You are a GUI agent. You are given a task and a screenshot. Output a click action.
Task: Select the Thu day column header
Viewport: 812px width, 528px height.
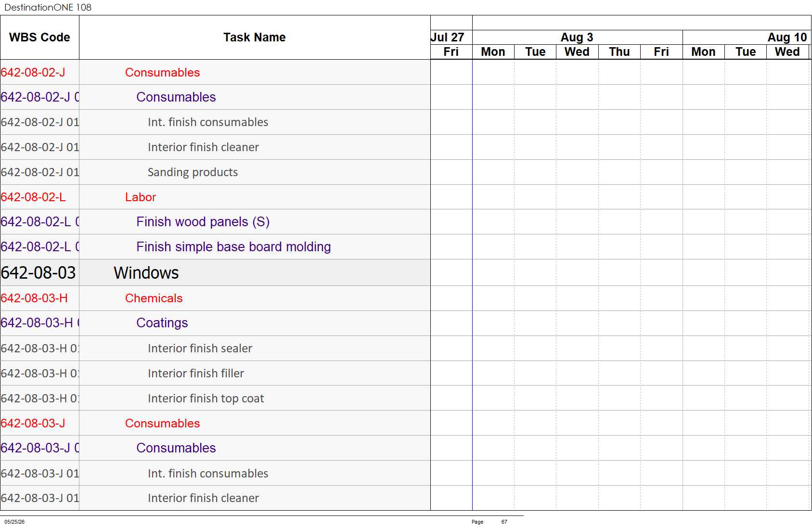(619, 52)
